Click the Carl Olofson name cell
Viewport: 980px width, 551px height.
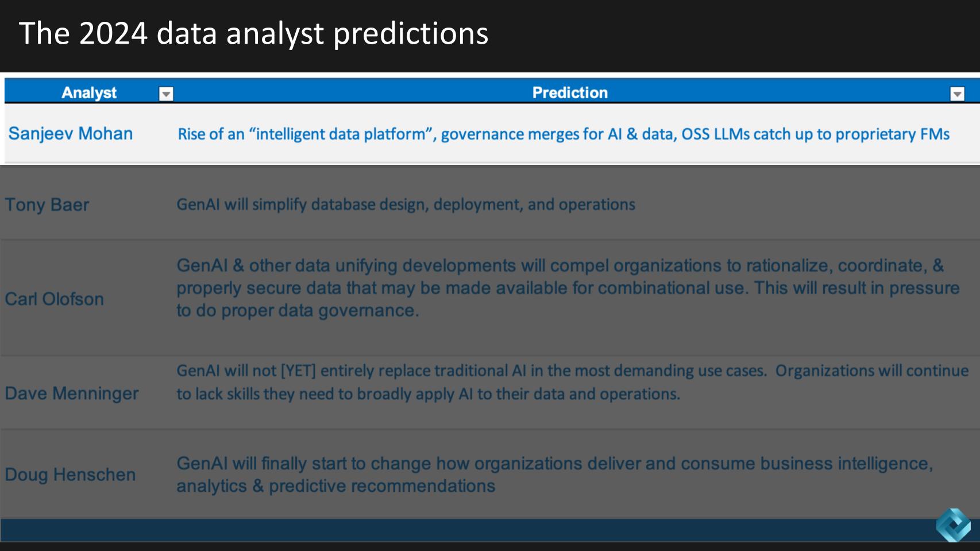(55, 299)
